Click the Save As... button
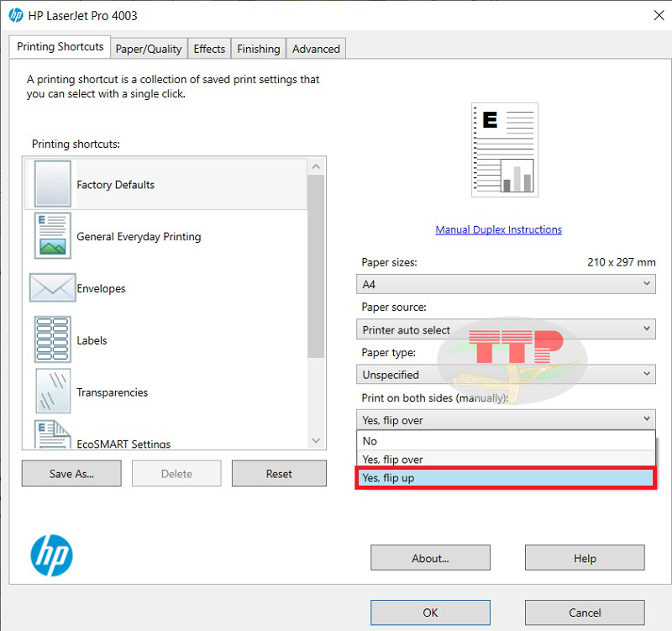Viewport: 672px width, 631px height. [x=71, y=473]
